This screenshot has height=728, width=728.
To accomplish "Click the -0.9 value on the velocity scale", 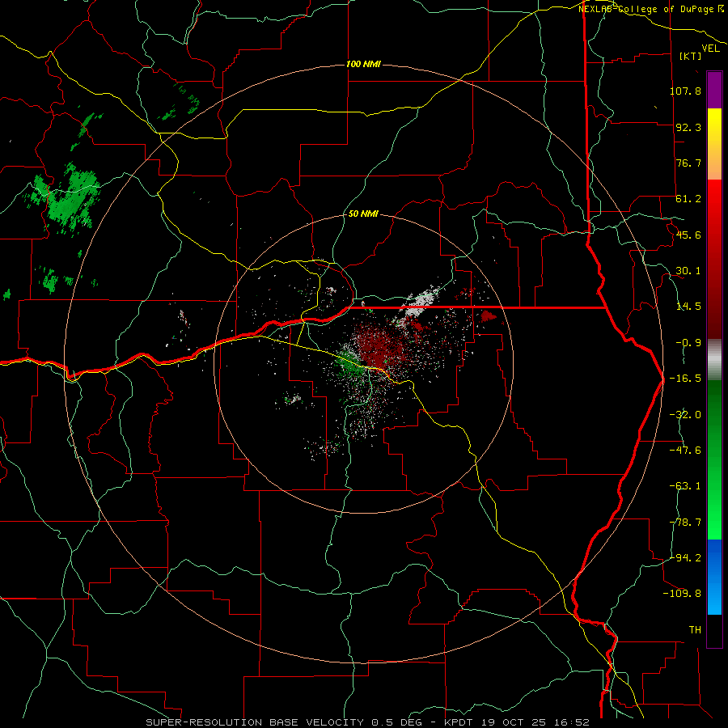I will (x=688, y=343).
